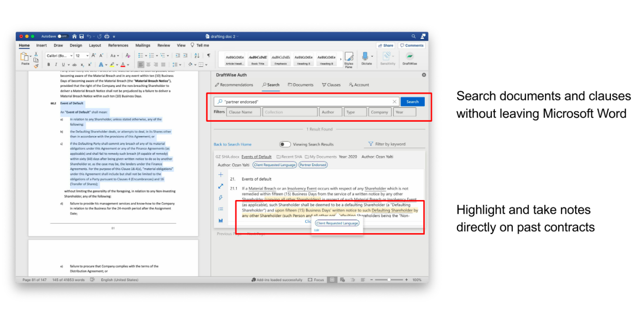Toggle the Viewing Search Results switch
The width and height of the screenshot is (644, 332).
pos(285,145)
